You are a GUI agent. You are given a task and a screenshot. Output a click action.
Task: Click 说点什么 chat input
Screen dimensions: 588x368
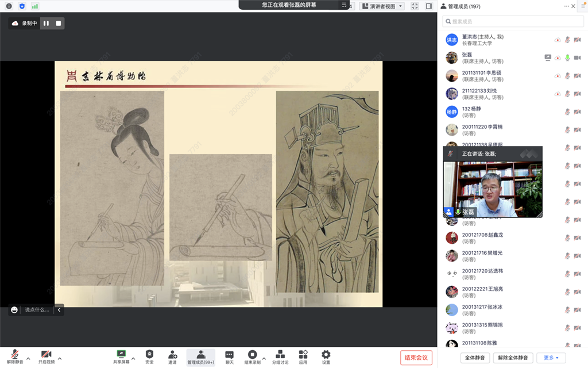click(x=37, y=310)
